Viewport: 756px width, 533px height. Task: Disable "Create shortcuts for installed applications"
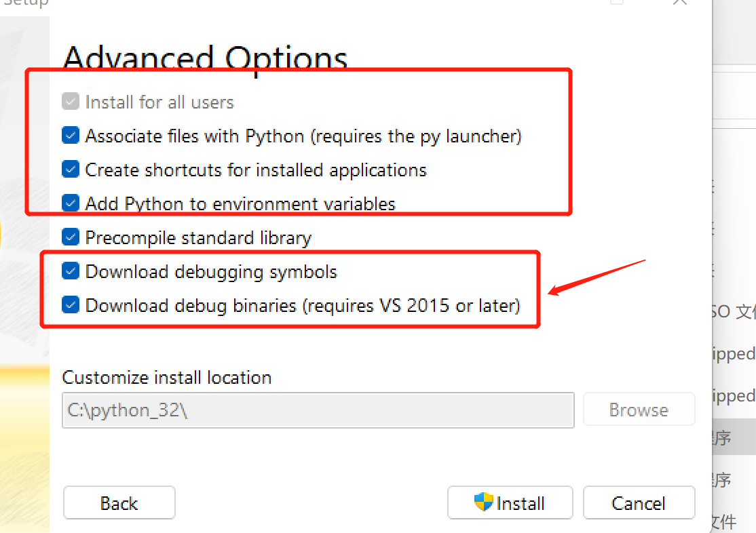[71, 169]
